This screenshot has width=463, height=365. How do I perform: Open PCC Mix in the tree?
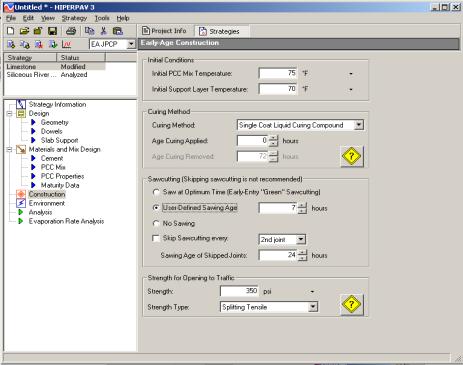point(53,167)
